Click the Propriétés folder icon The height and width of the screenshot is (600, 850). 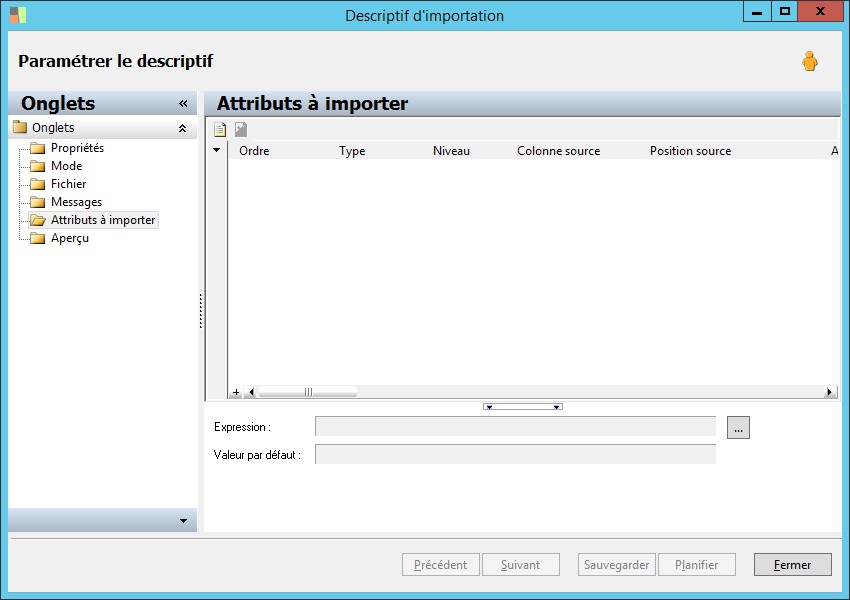click(x=37, y=148)
